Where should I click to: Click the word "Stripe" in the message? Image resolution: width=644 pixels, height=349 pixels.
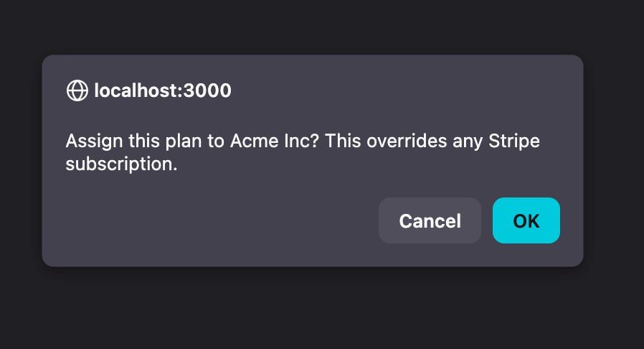tap(513, 141)
